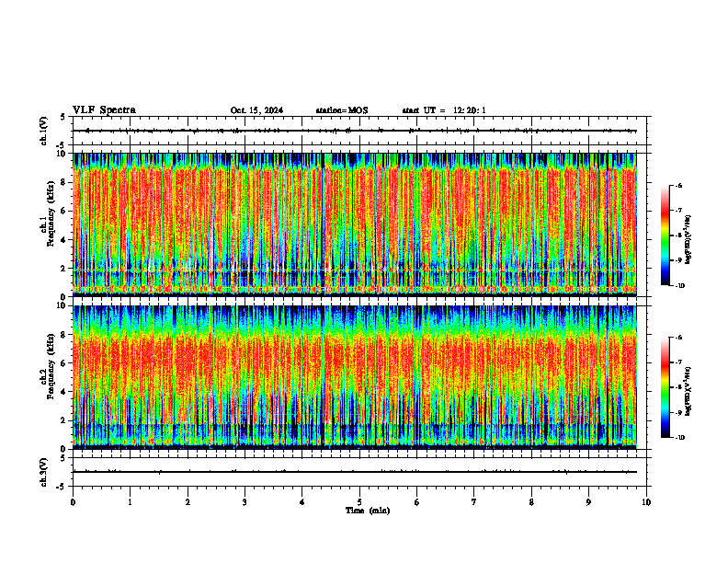Image resolution: width=728 pixels, height=563 pixels.
Task: Click time axis tick label "8"
Action: click(x=531, y=502)
